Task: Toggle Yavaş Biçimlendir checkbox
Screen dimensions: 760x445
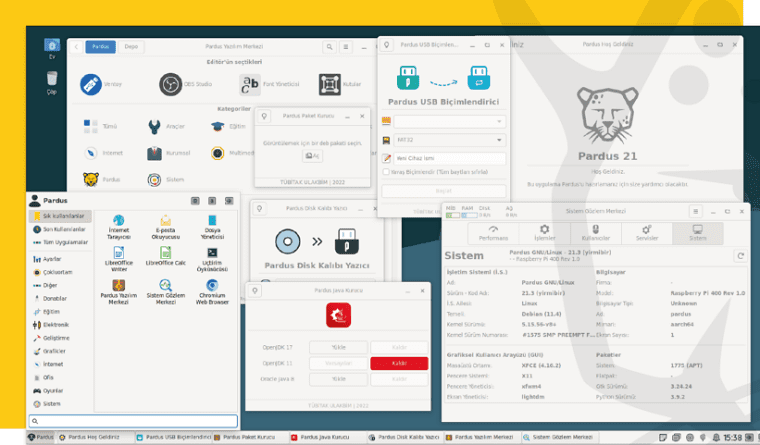Action: pos(386,172)
